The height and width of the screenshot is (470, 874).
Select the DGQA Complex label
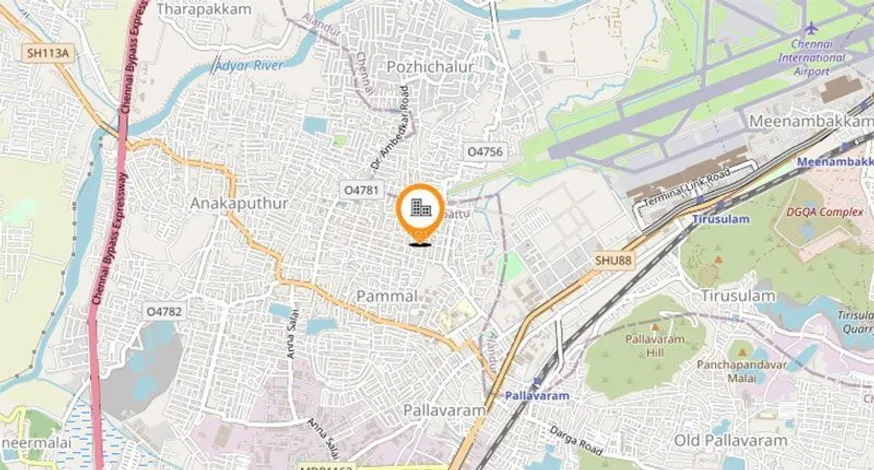tap(824, 212)
